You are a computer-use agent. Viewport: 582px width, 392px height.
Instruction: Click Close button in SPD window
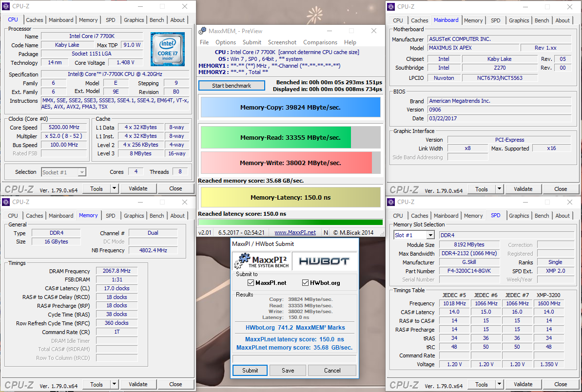(561, 384)
